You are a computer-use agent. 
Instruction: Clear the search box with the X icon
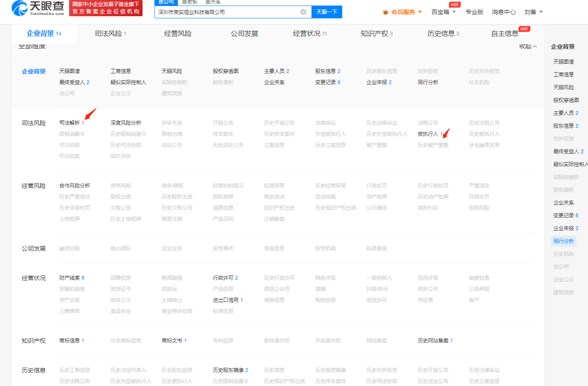click(x=303, y=12)
